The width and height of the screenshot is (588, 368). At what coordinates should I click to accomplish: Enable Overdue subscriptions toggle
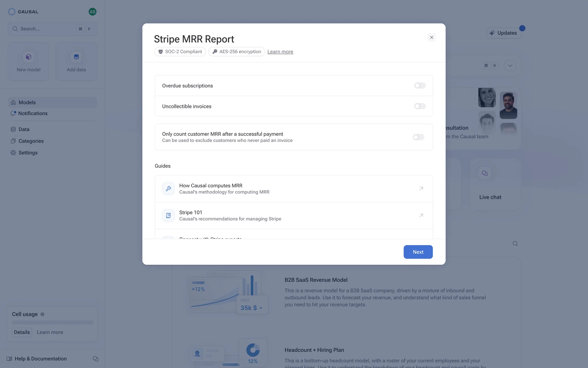point(420,86)
